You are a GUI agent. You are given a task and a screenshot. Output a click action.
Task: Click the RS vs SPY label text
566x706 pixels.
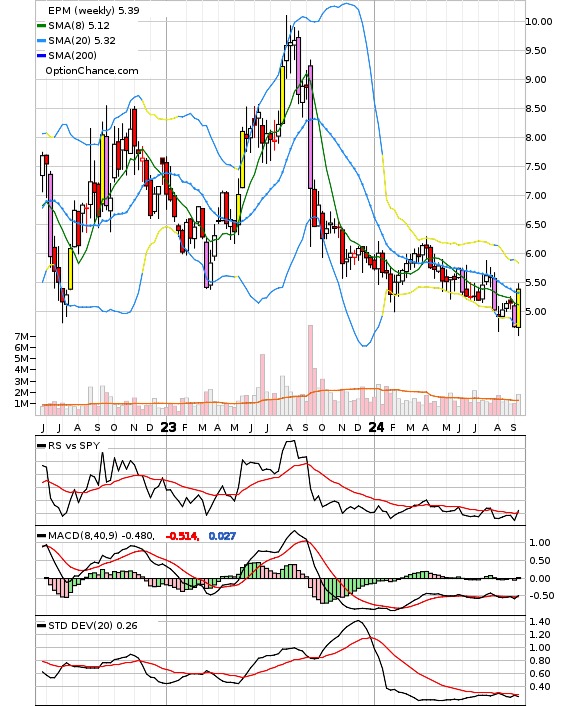coord(74,446)
